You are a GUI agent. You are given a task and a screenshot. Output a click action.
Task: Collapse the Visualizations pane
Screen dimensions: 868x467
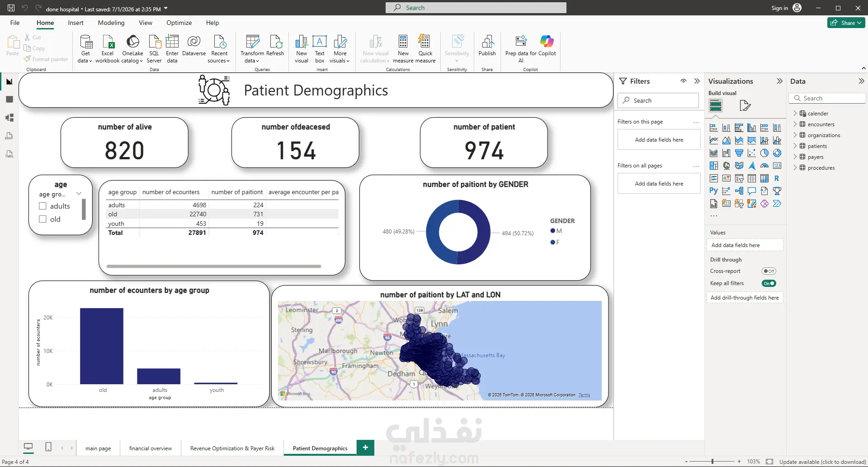(x=779, y=81)
